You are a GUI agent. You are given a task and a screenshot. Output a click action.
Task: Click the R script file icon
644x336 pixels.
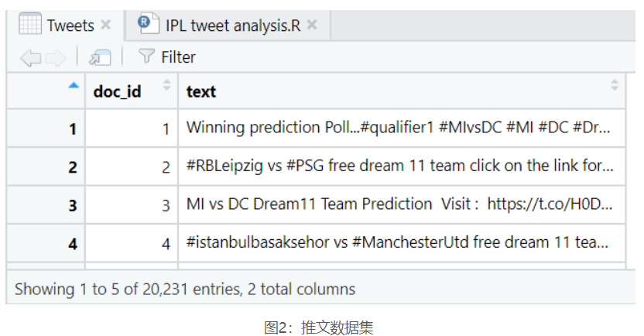click(147, 24)
